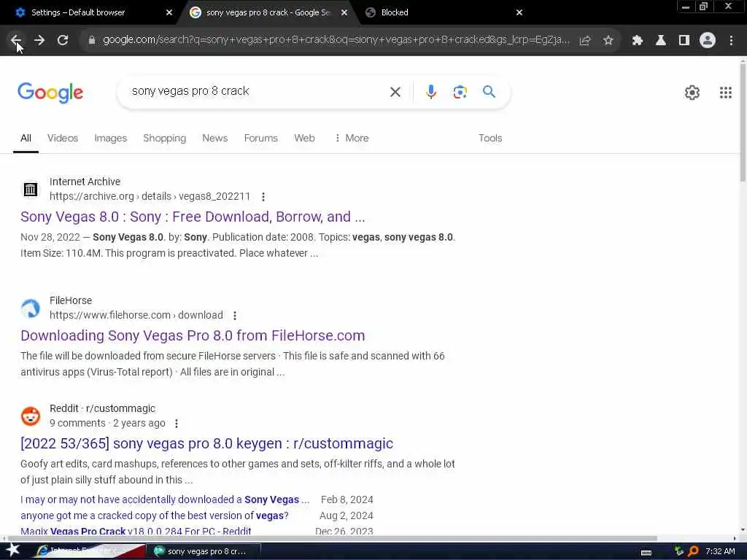
Task: Click the lock icon in address bar
Action: pyautogui.click(x=91, y=41)
